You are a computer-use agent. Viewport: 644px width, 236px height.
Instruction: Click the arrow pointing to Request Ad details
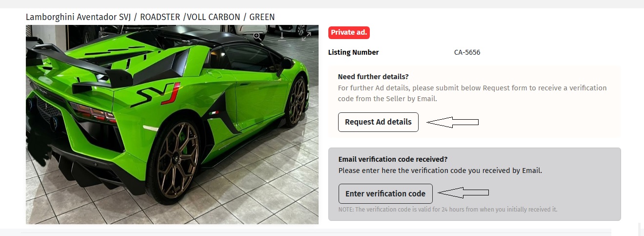click(453, 122)
